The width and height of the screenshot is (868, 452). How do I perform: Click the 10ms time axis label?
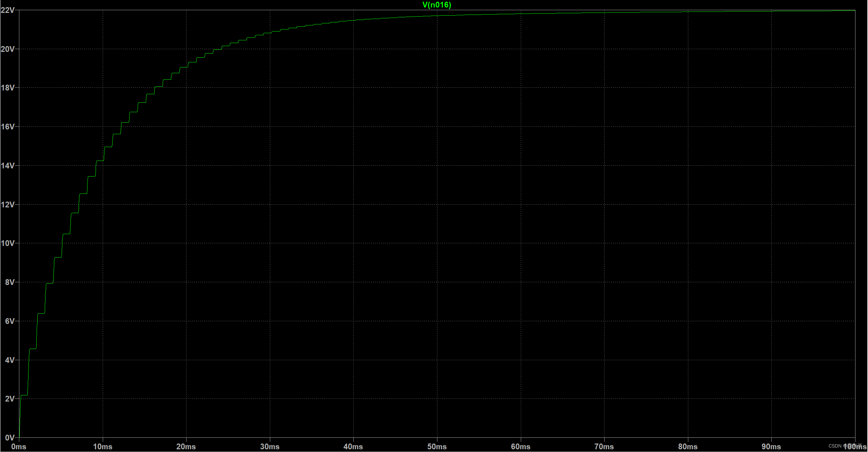tap(103, 447)
